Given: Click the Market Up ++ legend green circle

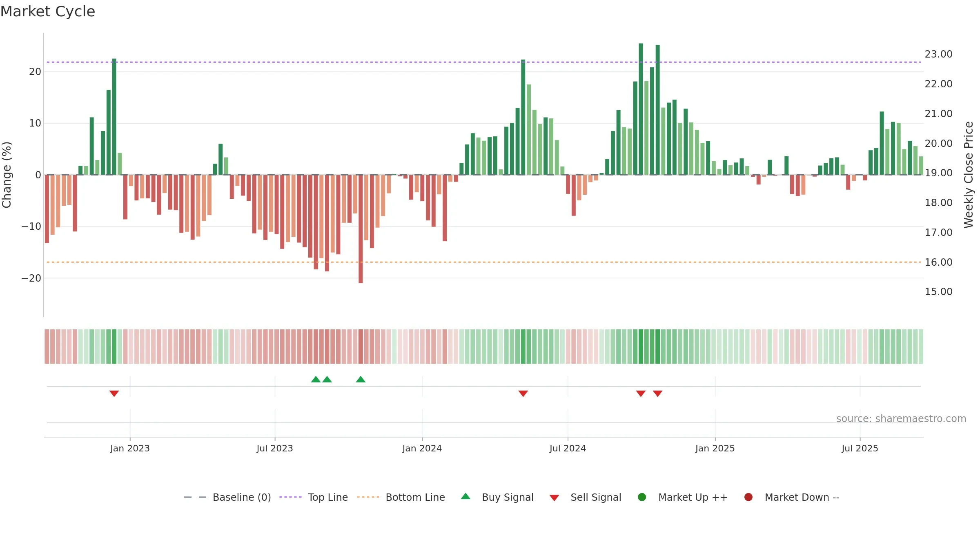Looking at the screenshot, I should click(x=642, y=497).
